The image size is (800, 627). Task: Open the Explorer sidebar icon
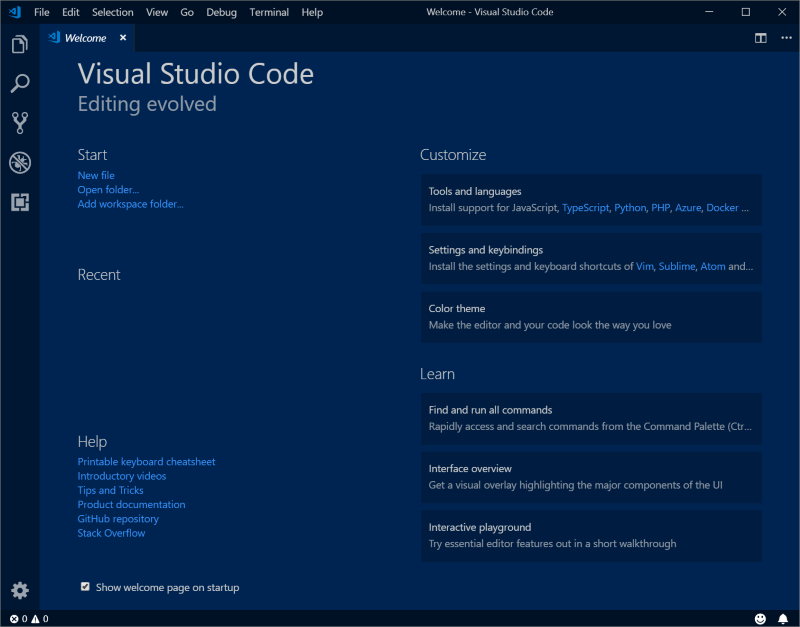pos(20,45)
